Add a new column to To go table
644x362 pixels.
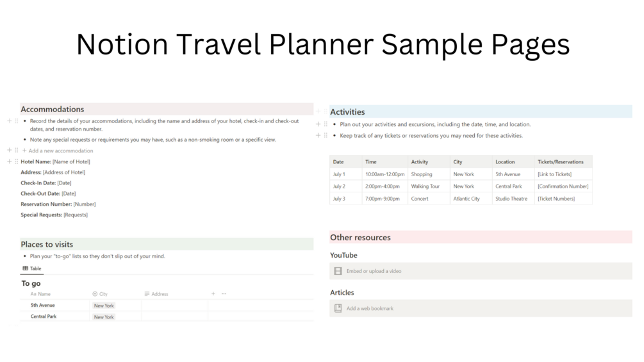pyautogui.click(x=213, y=294)
